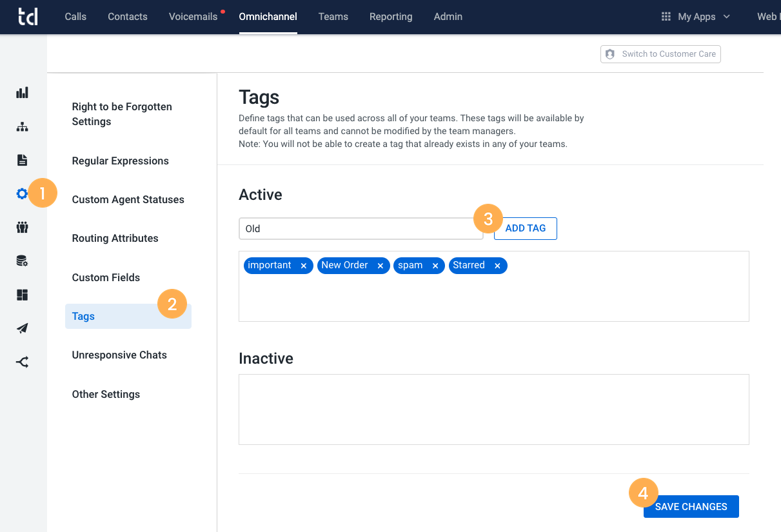Image resolution: width=781 pixels, height=532 pixels.
Task: Open the dashboard bar chart sidebar icon
Action: coord(23,93)
